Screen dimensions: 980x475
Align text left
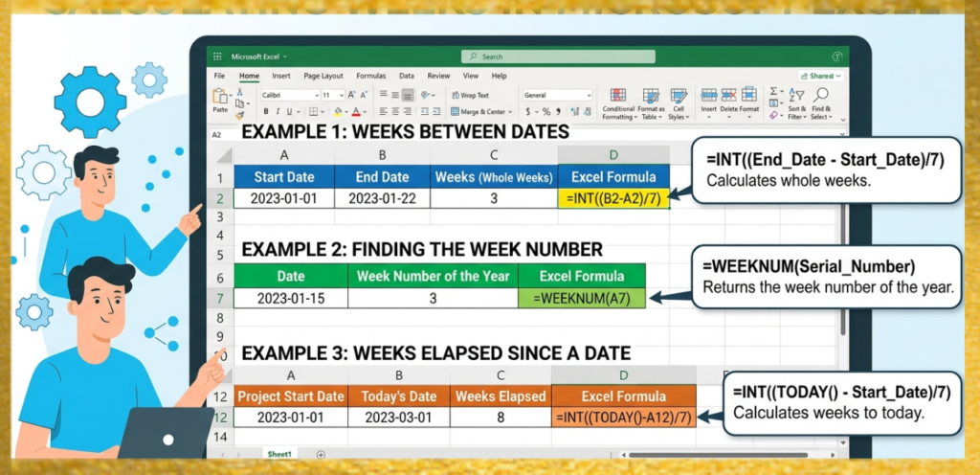click(x=383, y=111)
